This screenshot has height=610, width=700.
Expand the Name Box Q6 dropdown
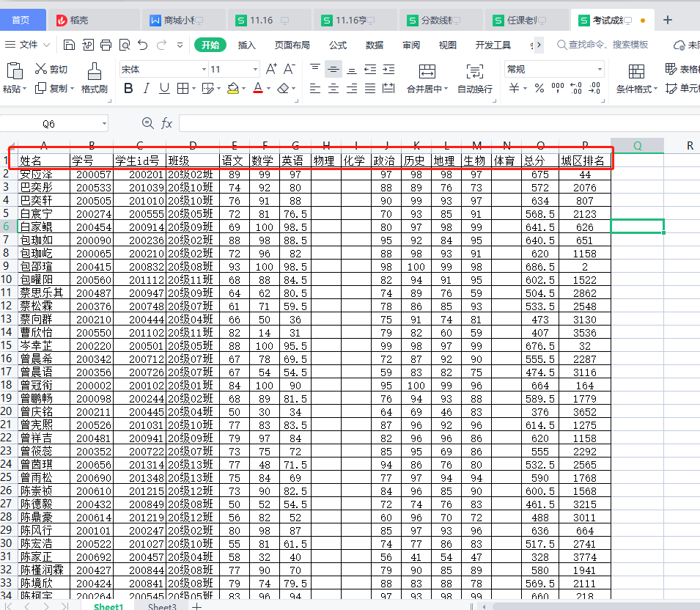[104, 124]
